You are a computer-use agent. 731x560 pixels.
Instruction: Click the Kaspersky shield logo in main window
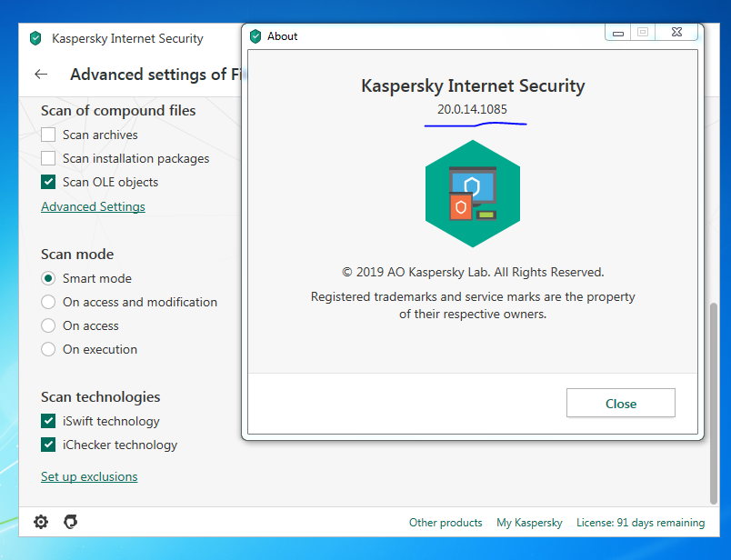click(x=35, y=38)
